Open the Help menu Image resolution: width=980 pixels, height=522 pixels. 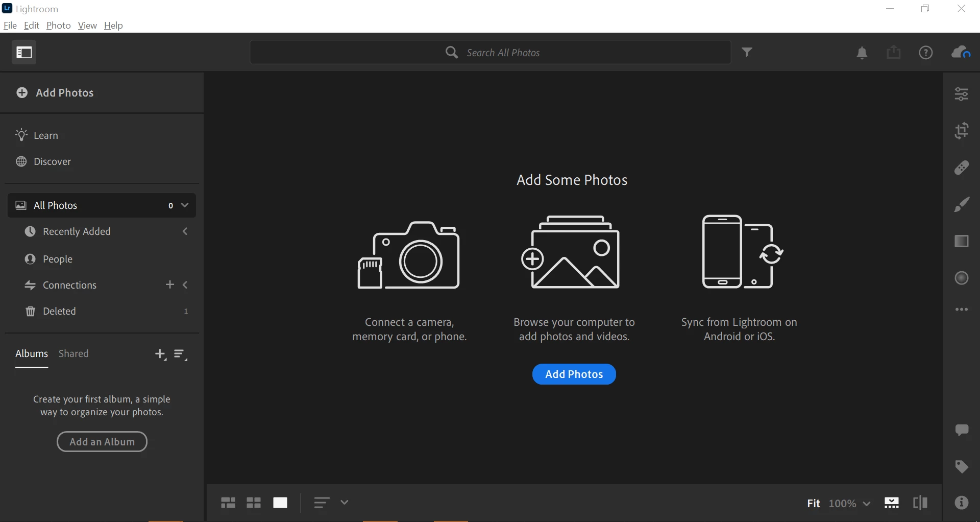tap(114, 26)
